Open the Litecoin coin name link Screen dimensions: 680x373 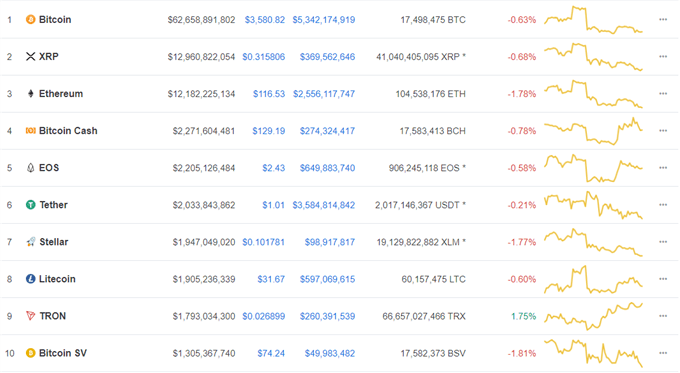(57, 279)
